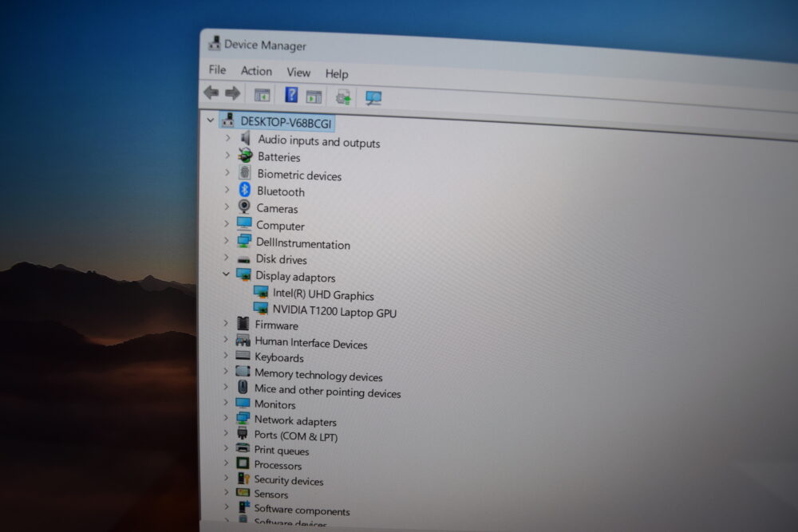The height and width of the screenshot is (532, 798).
Task: Select NVIDIA T1200 Laptop GPU device
Action: [x=334, y=311]
